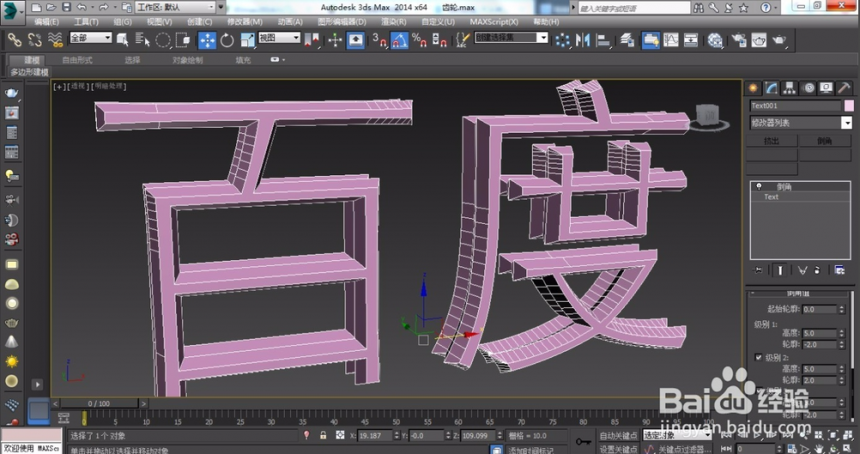This screenshot has height=454, width=860.
Task: Toggle the 自动关键点 auto key button
Action: (618, 435)
